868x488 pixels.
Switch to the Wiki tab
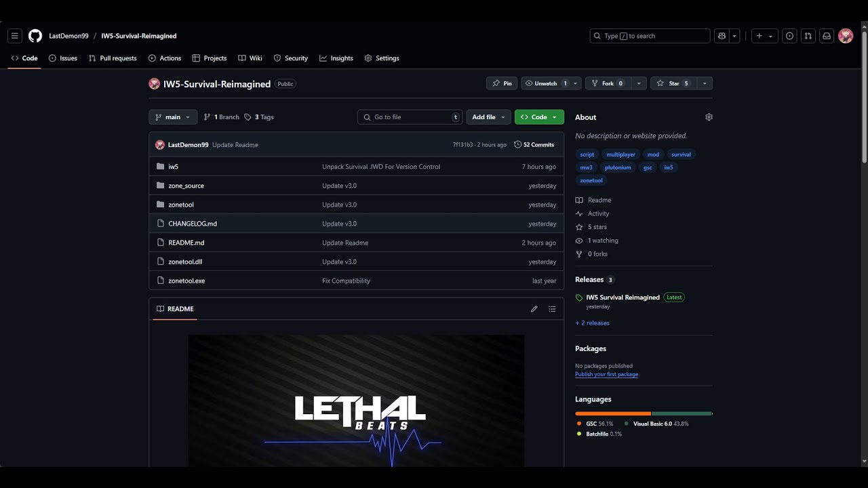pyautogui.click(x=250, y=58)
